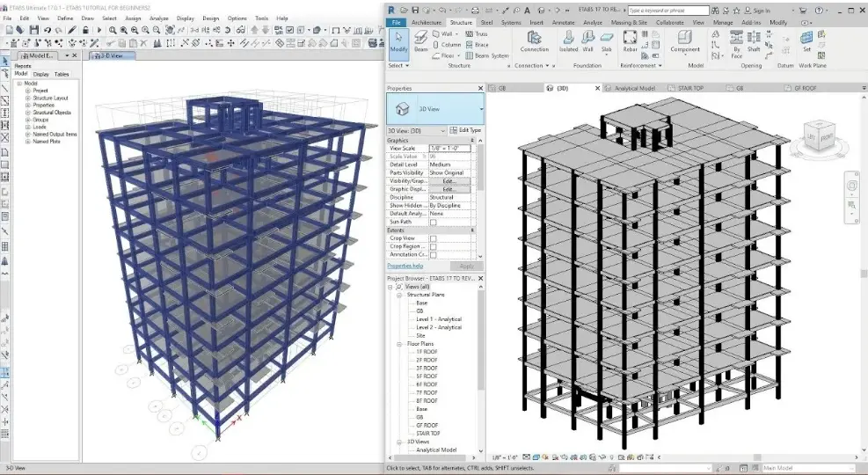Expand the Loads node in Model Explorer

[27, 127]
